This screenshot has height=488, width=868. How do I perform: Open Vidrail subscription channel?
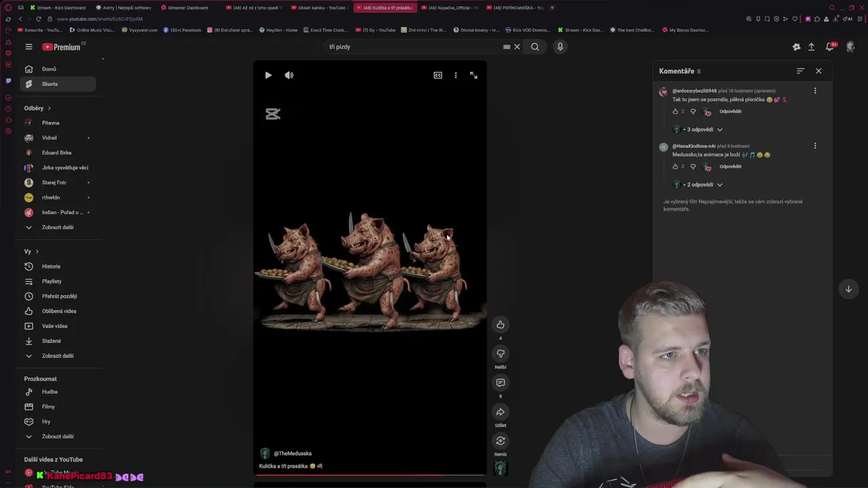point(58,138)
